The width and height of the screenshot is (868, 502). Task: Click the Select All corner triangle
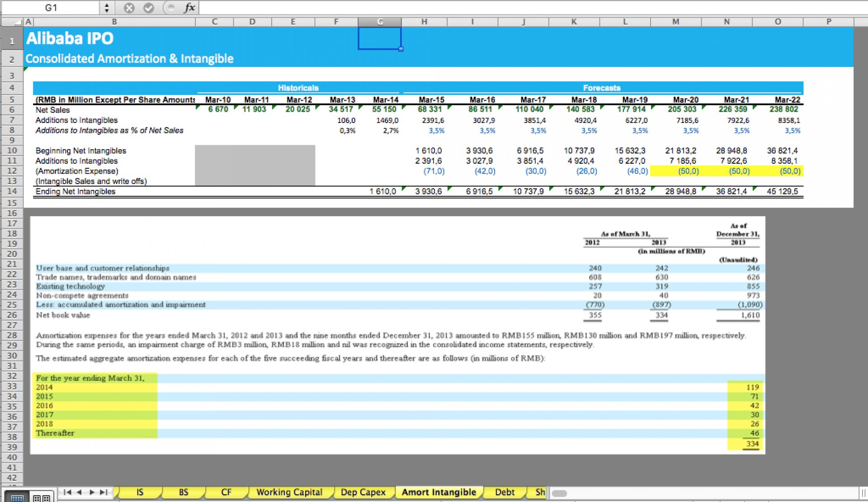pyautogui.click(x=12, y=22)
